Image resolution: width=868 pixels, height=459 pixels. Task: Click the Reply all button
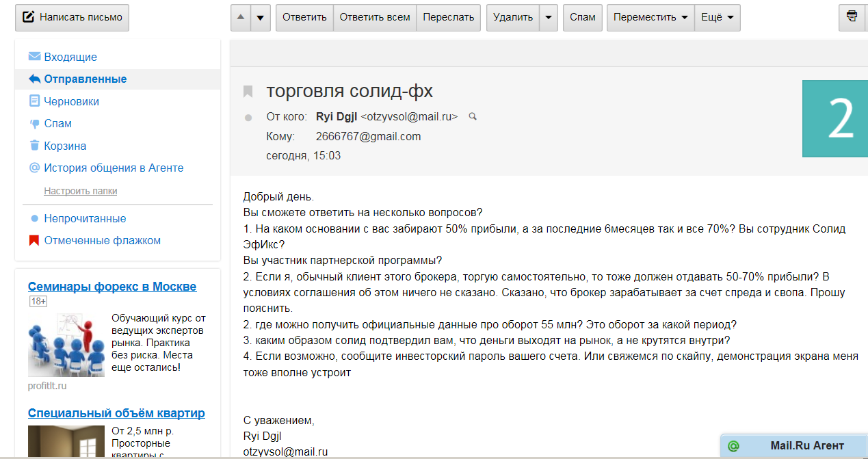click(x=375, y=18)
